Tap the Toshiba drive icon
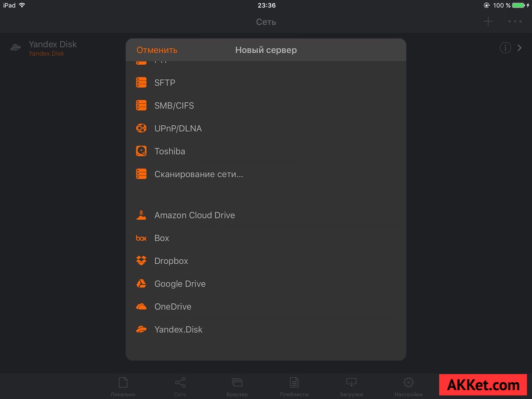 point(141,151)
